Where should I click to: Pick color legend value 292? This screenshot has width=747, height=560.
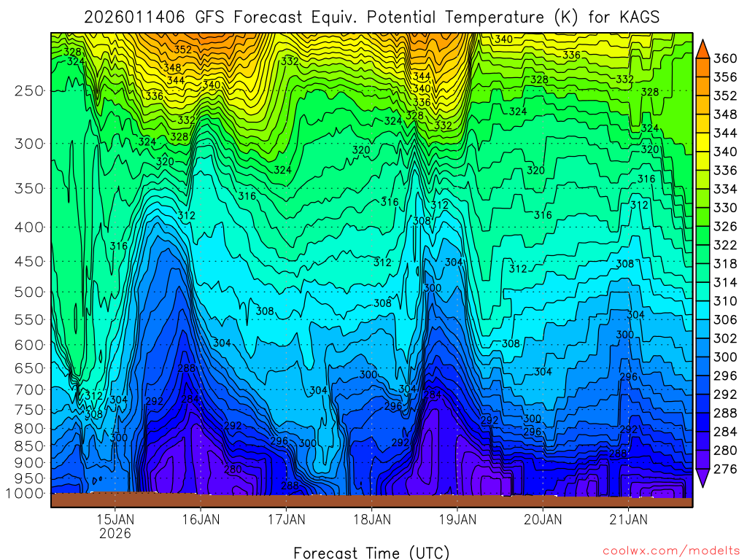click(725, 394)
